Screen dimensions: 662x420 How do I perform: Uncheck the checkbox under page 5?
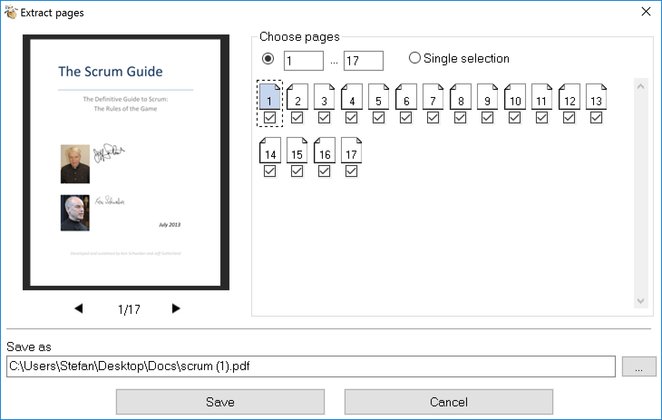pos(379,117)
